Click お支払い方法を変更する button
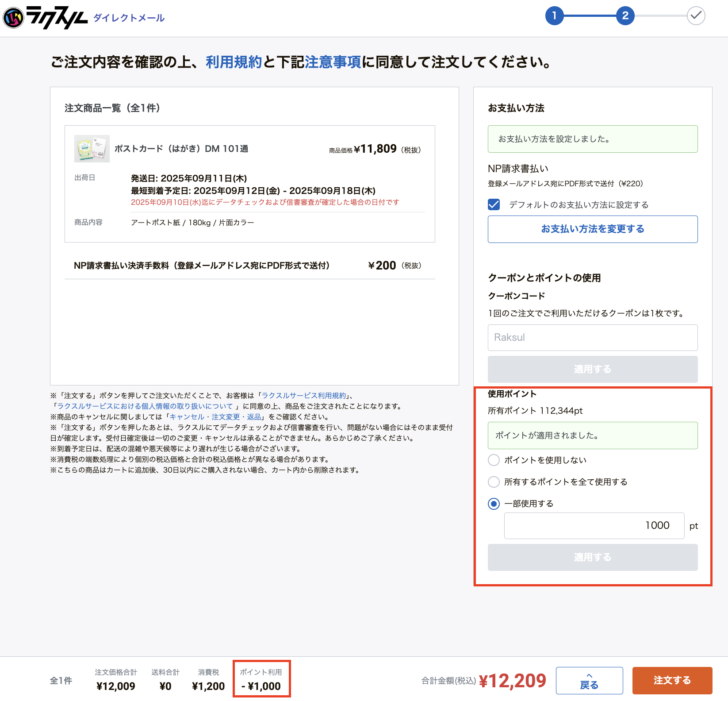The width and height of the screenshot is (728, 701). pos(593,229)
